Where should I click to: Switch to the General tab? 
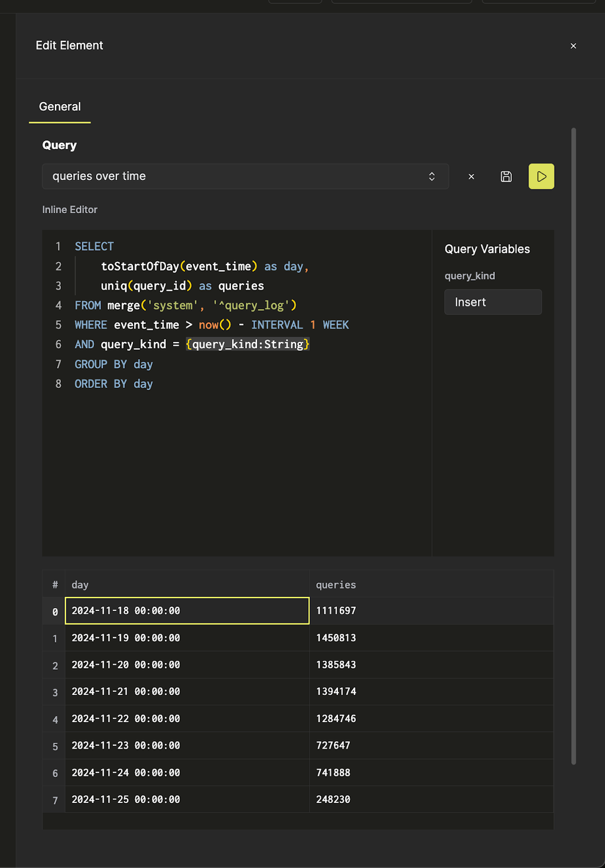pos(60,106)
